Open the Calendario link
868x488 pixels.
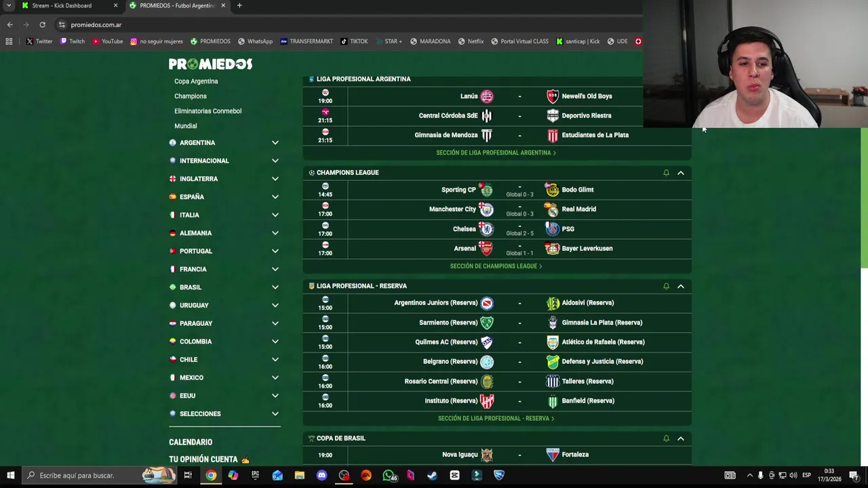point(191,443)
